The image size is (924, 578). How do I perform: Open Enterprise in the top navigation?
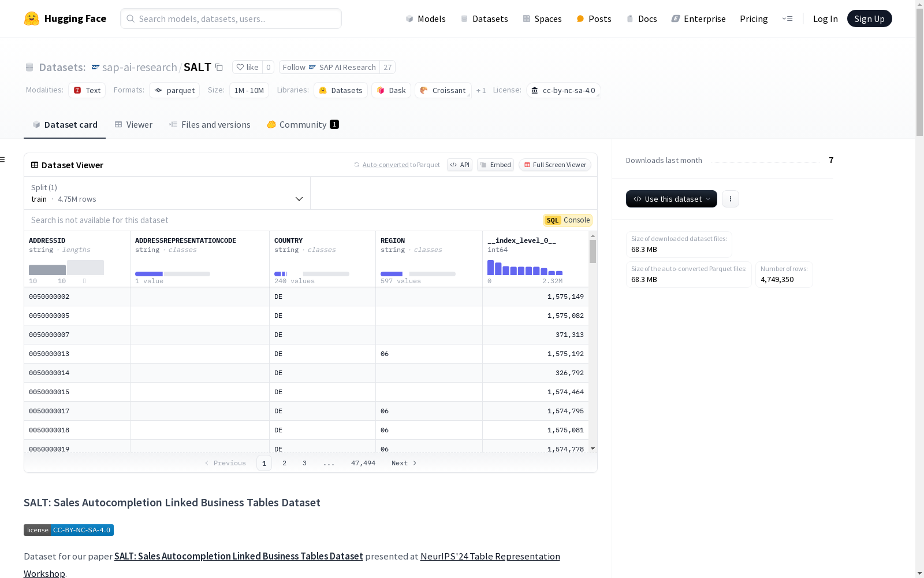(x=699, y=18)
